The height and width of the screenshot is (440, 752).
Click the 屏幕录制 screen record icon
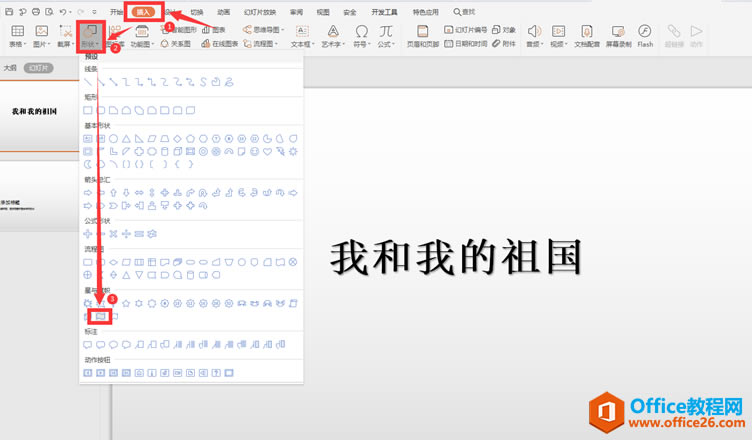click(618, 34)
